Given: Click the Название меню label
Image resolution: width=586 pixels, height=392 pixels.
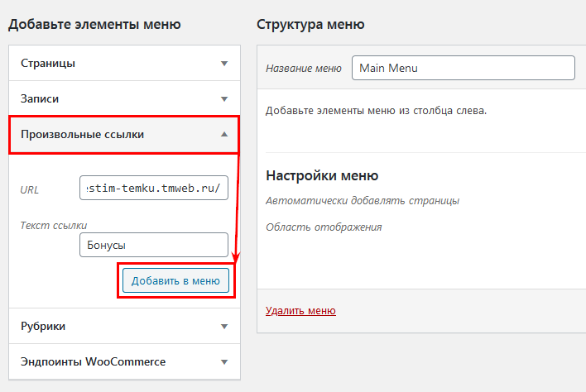Looking at the screenshot, I should (304, 69).
